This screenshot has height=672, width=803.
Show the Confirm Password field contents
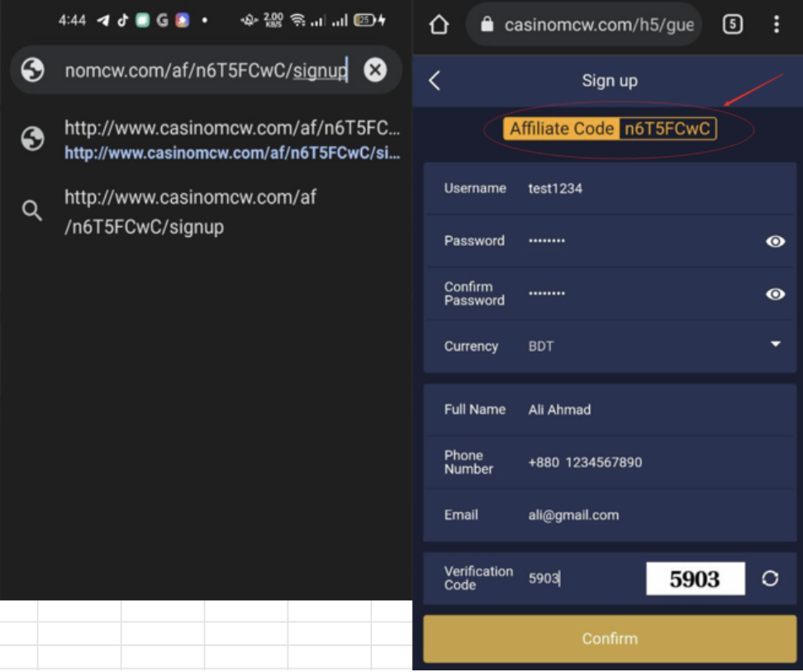[x=775, y=294]
